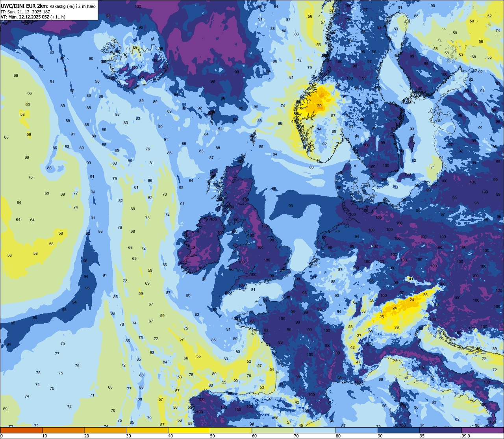Click the 'IT: Sun. 21. 12. 2025 18Z' line
This screenshot has height=439, width=504.
pos(25,12)
